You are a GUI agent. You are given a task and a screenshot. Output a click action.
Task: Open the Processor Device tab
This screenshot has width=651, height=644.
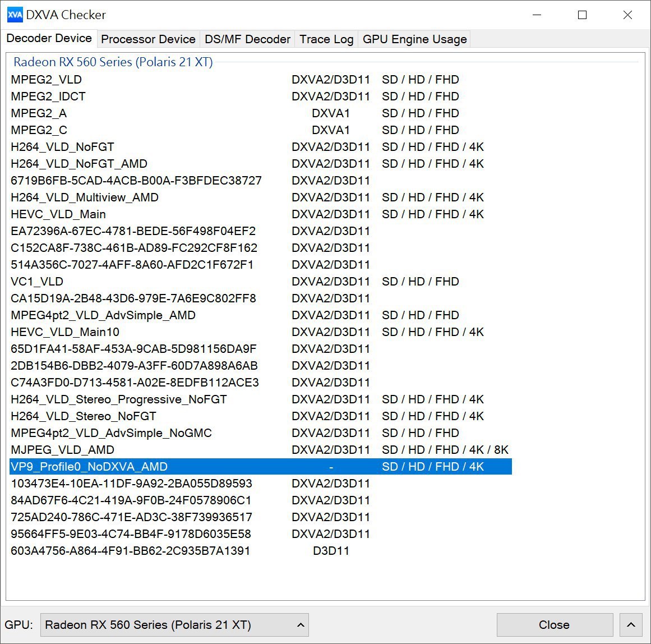pos(148,39)
